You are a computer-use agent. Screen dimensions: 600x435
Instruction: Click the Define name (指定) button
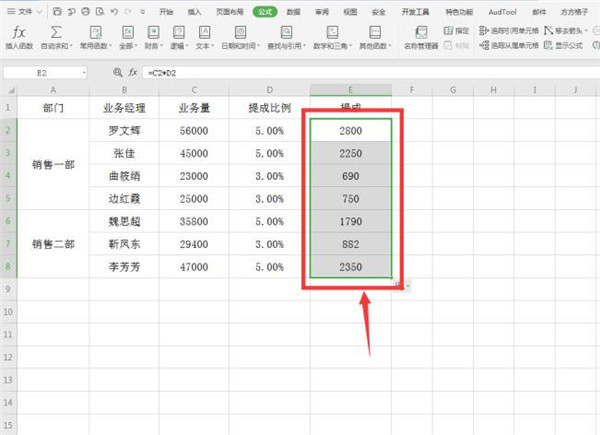click(458, 30)
